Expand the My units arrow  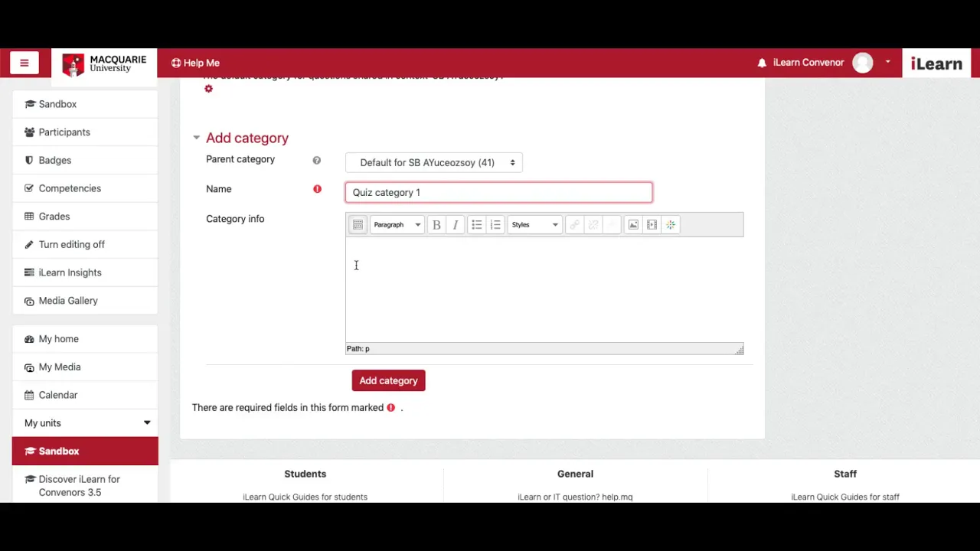point(147,423)
